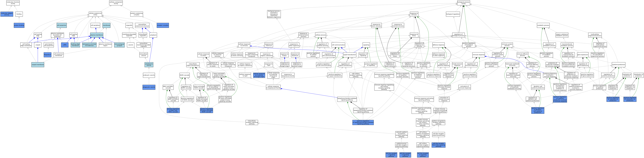Screen dimensions: 644x158
Task: Select 'positive regulation of stress-activated MAPK cascade' node
Action: [206, 110]
